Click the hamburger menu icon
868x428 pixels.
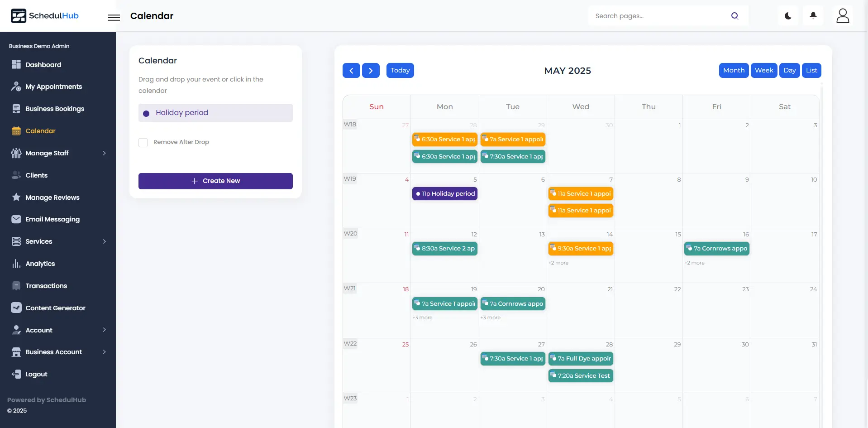click(114, 17)
